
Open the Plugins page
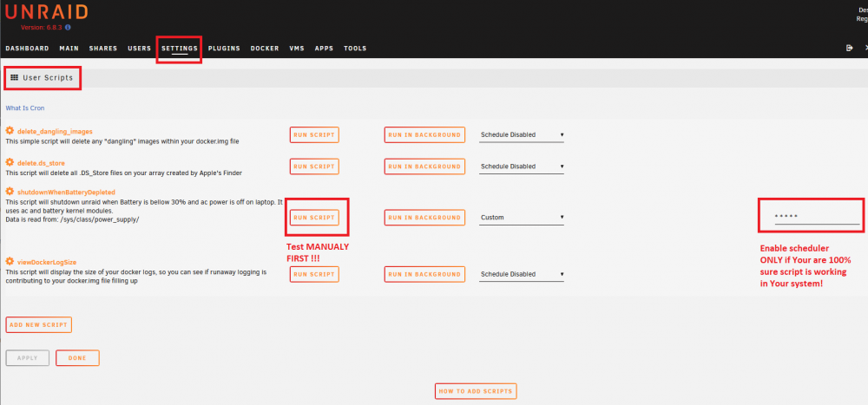point(224,49)
